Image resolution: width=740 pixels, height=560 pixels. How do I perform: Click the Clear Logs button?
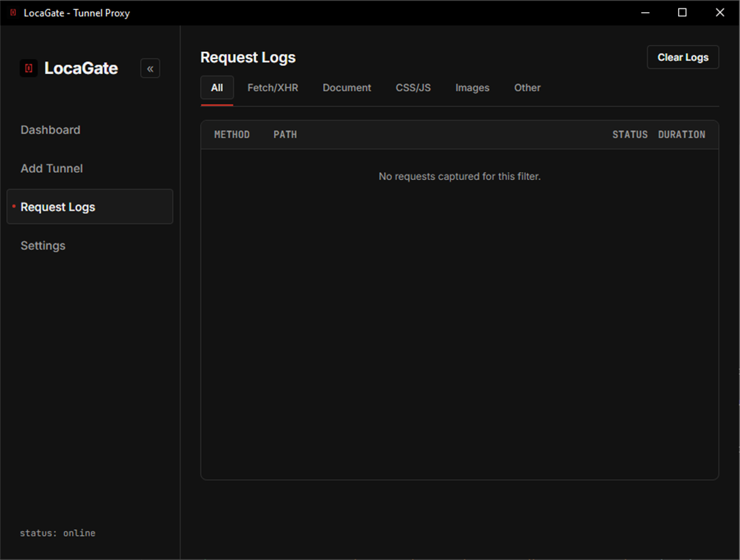click(683, 57)
